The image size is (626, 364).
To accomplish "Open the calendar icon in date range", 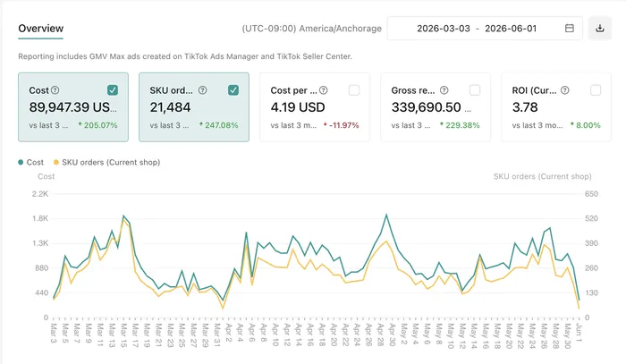I will [570, 29].
